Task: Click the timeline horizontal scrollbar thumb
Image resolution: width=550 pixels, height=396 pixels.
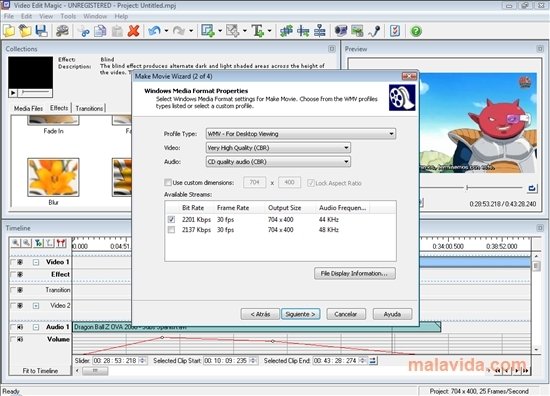Action: coord(95,370)
